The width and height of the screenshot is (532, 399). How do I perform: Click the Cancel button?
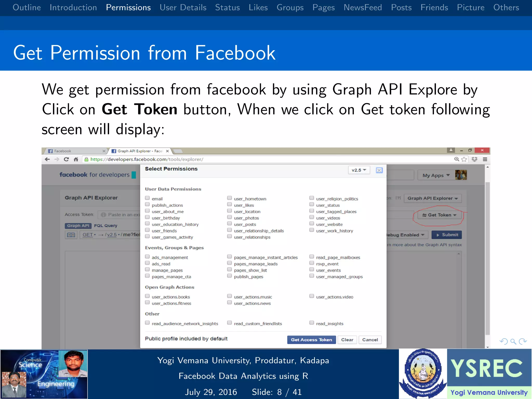[370, 340]
